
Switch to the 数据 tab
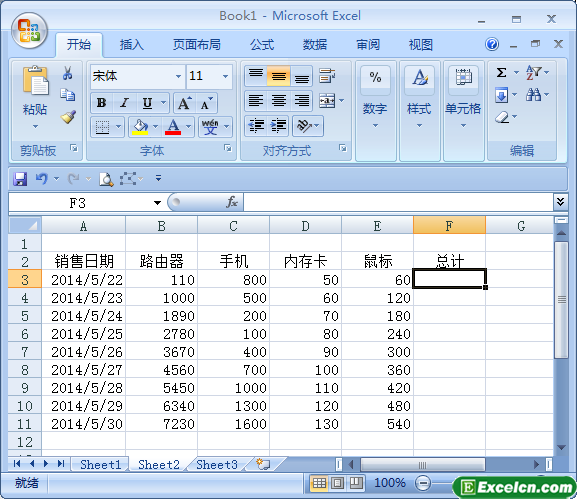(315, 45)
